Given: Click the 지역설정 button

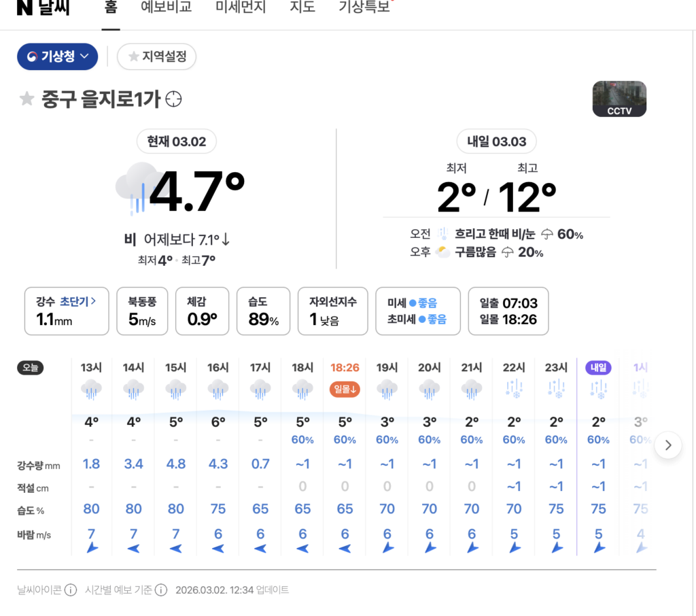Looking at the screenshot, I should [x=157, y=56].
